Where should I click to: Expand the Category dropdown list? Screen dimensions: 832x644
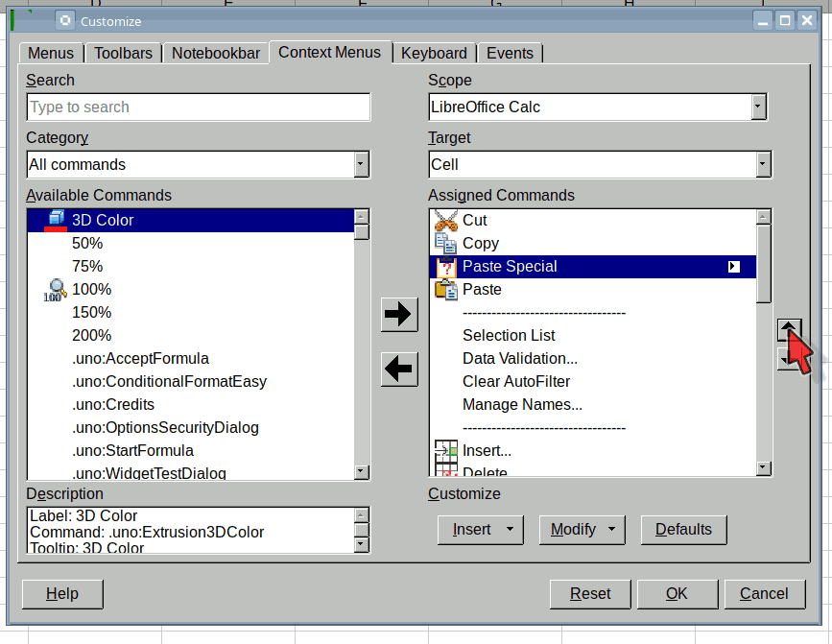[361, 164]
